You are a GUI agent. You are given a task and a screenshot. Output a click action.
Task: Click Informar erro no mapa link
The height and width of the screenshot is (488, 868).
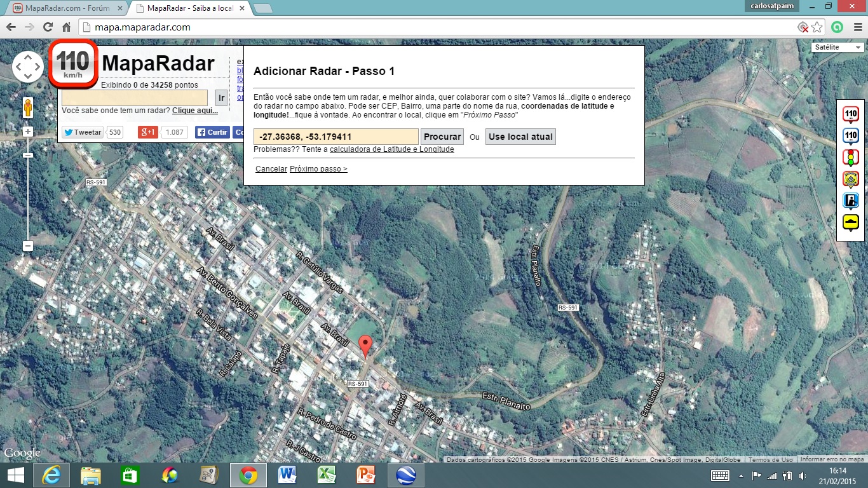click(x=832, y=459)
